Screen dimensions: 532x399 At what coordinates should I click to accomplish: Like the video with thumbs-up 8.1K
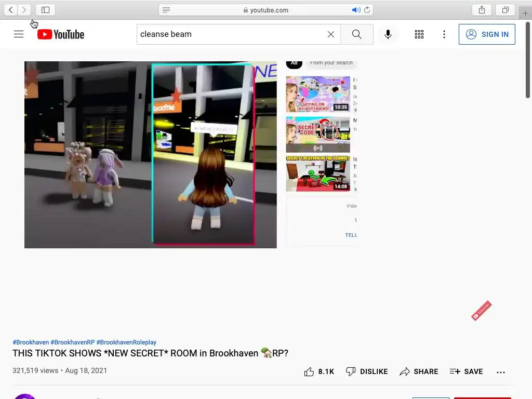319,372
